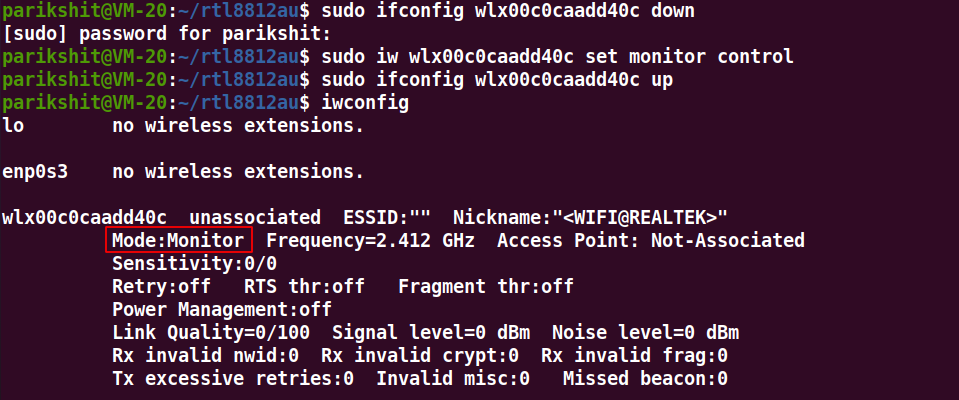Click the 'RTS thr:off' text
Image resolution: width=959 pixels, height=400 pixels.
point(304,286)
